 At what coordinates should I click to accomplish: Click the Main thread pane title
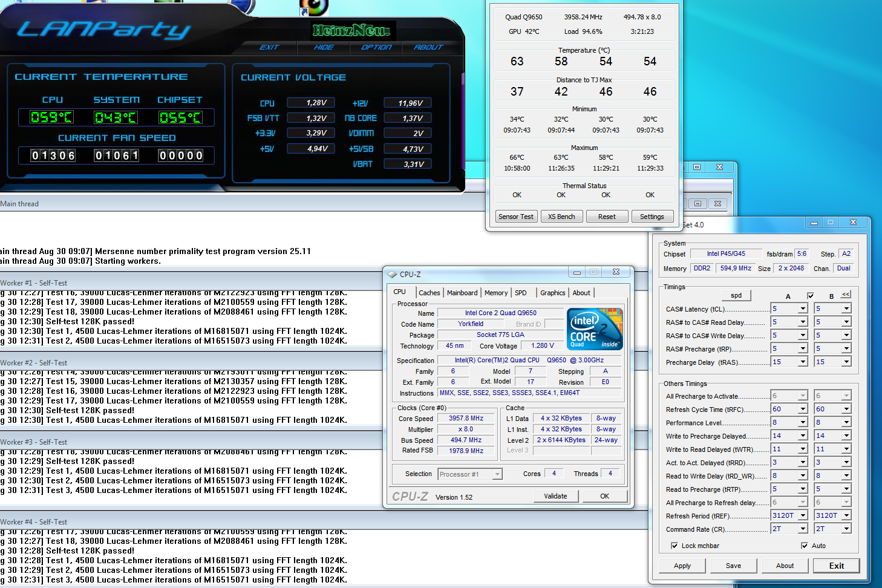[x=19, y=204]
